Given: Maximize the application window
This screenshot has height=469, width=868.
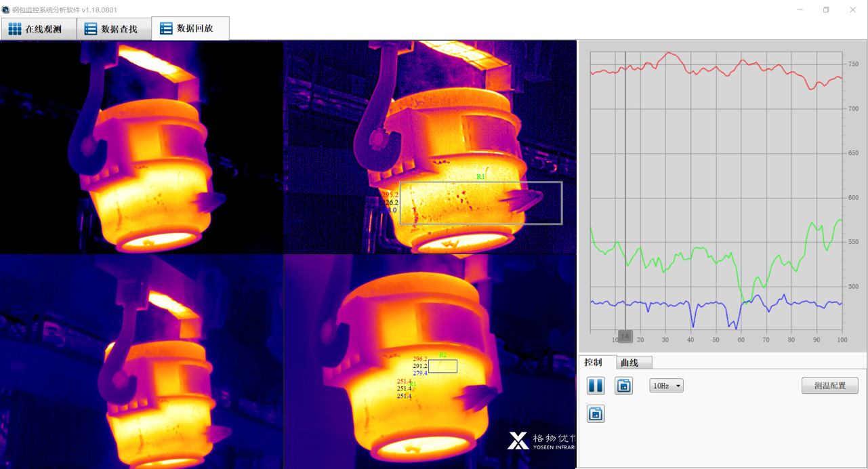Looking at the screenshot, I should [x=826, y=10].
